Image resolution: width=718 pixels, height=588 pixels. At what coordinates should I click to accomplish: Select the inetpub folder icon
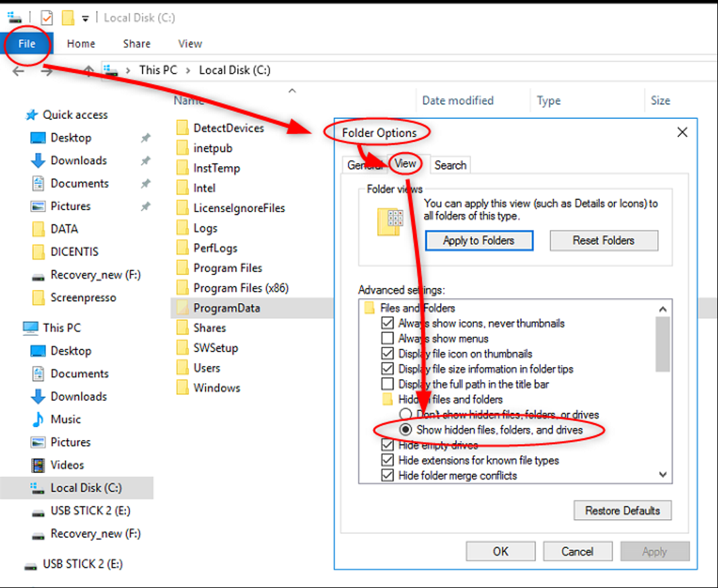[x=183, y=148]
